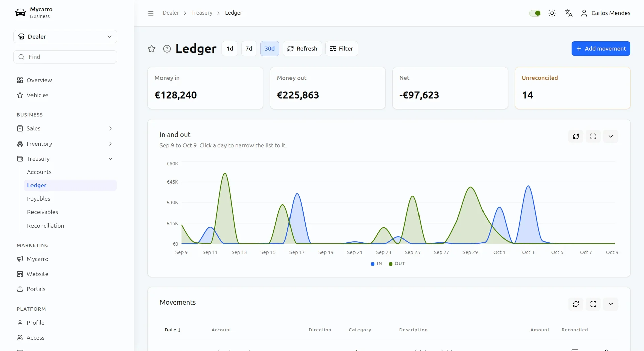Screen dimensions: 644x351
Task: Select the 1d time range
Action: pyautogui.click(x=230, y=49)
